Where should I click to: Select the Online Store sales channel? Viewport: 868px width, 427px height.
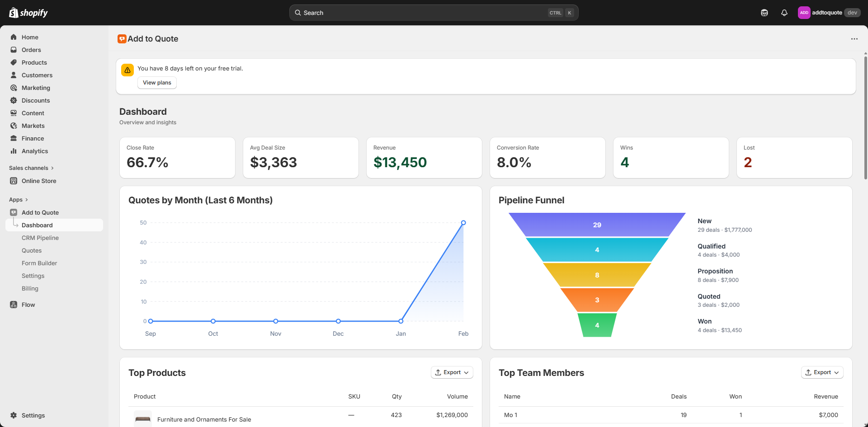[39, 181]
